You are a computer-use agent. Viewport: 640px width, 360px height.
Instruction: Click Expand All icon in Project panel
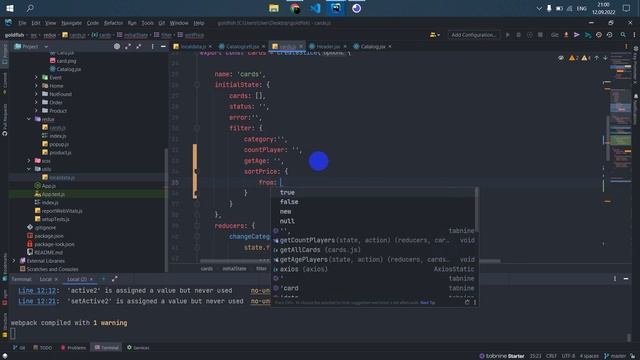click(x=128, y=47)
